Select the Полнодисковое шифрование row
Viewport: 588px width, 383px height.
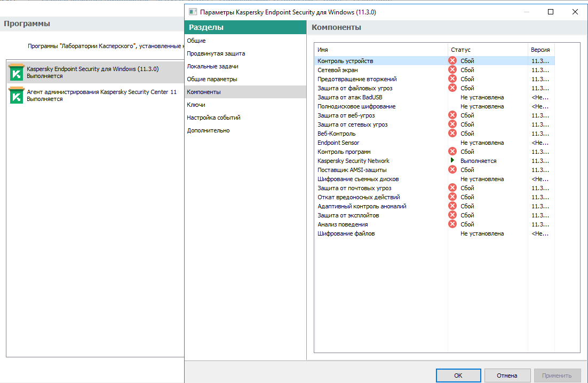(435, 106)
